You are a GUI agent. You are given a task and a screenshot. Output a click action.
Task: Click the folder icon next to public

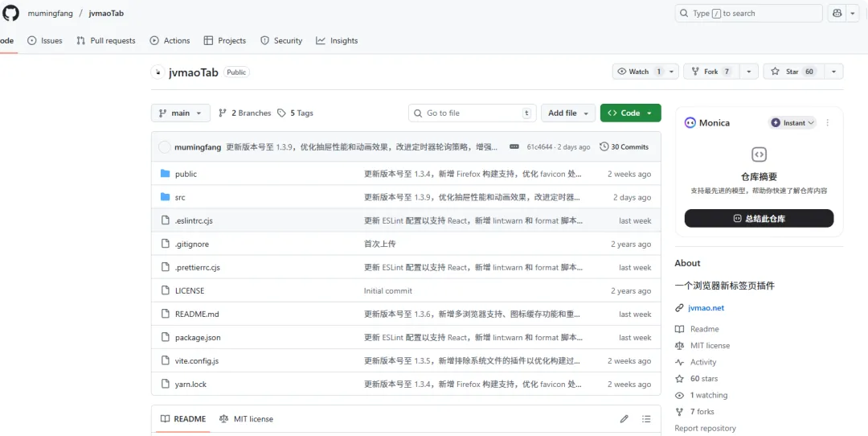pyautogui.click(x=165, y=174)
